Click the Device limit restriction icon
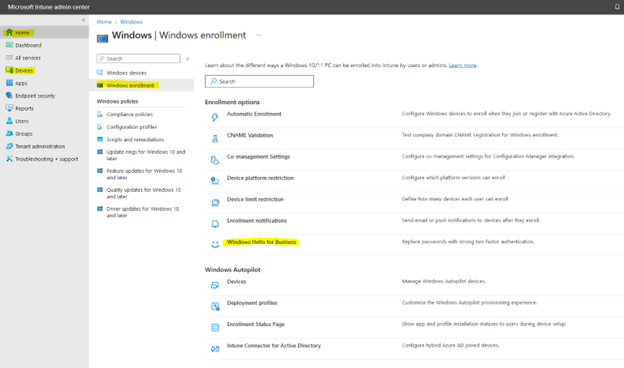 215,202
